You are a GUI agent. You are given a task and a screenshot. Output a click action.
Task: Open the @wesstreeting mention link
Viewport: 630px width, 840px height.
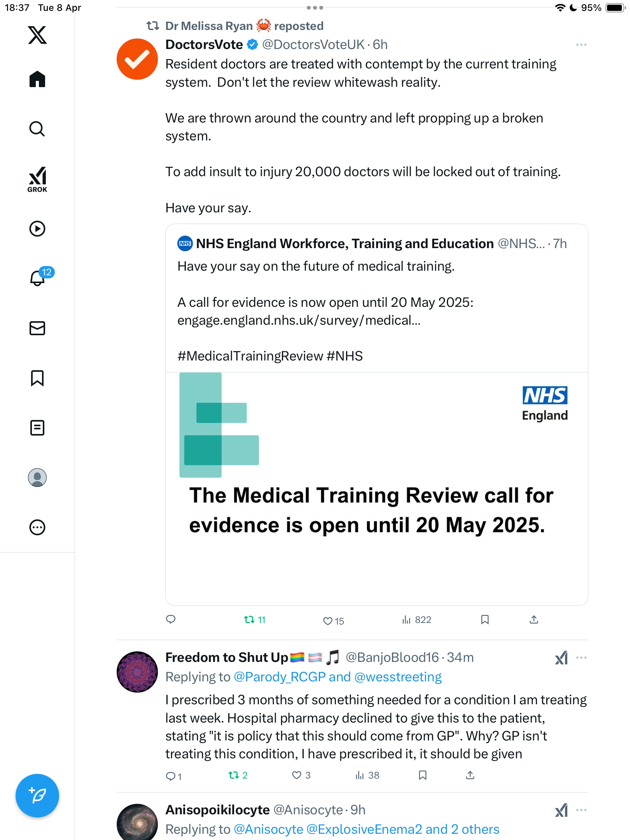point(398,677)
